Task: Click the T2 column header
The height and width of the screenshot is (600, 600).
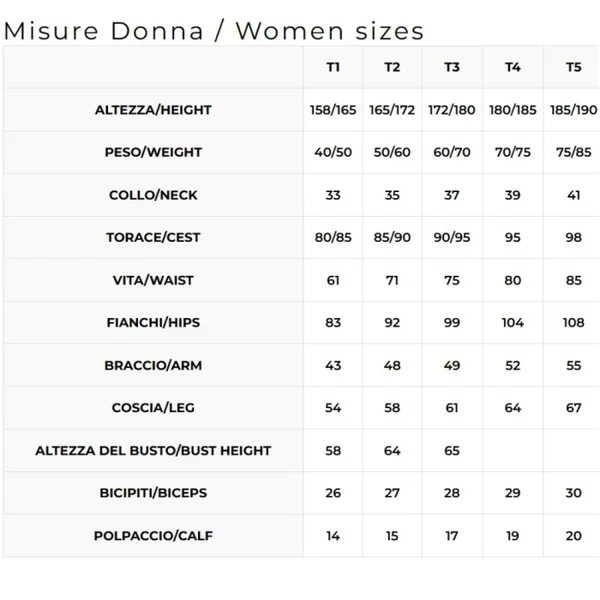Action: (x=392, y=67)
